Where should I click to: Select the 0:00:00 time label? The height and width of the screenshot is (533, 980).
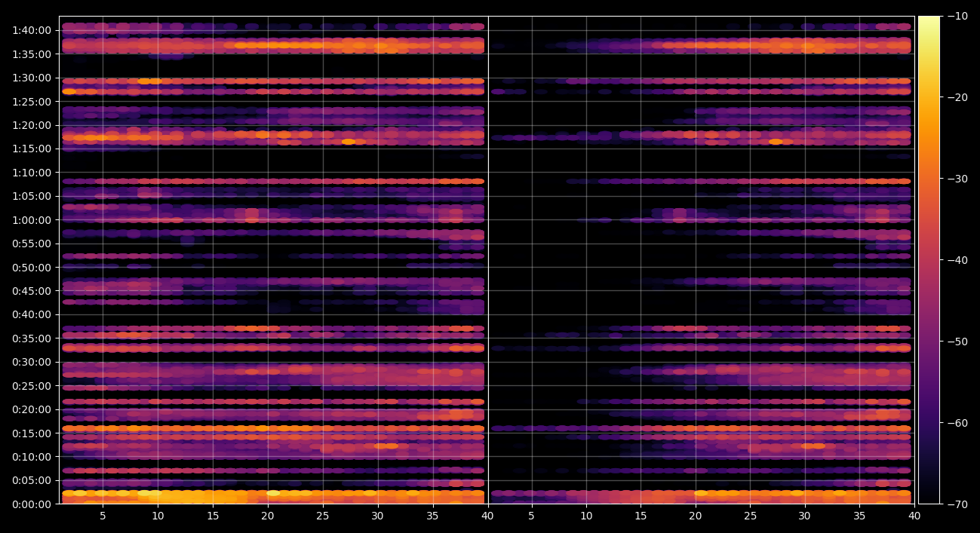point(32,504)
